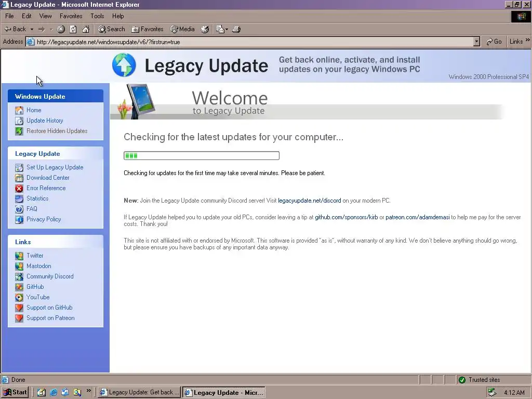Open the Favorites toolbar button
The height and width of the screenshot is (399, 532).
[148, 29]
